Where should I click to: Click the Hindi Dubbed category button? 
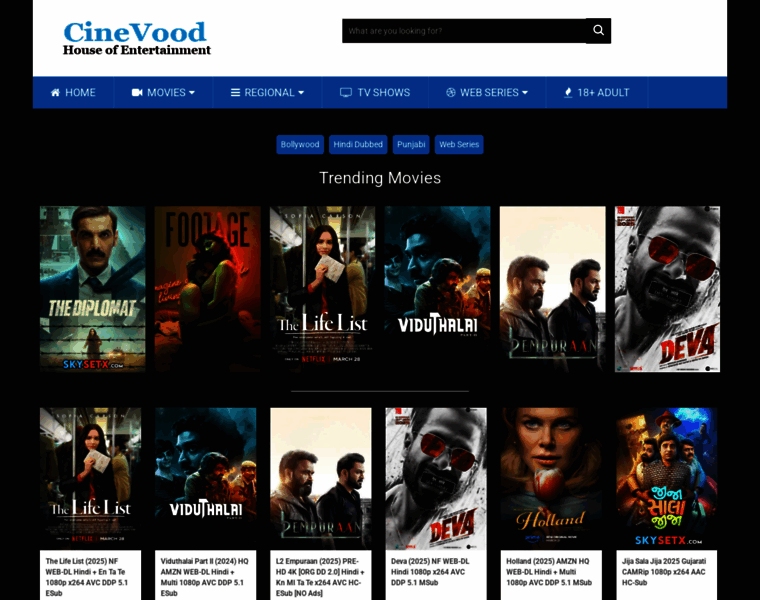click(x=358, y=144)
